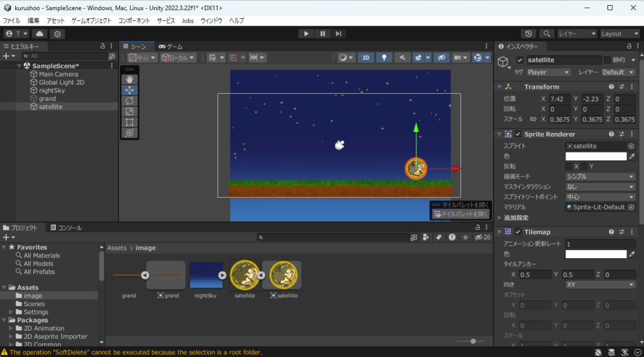The width and height of the screenshot is (644, 357).
Task: Select the Rotate tool in scene toolbar
Action: coord(129,101)
